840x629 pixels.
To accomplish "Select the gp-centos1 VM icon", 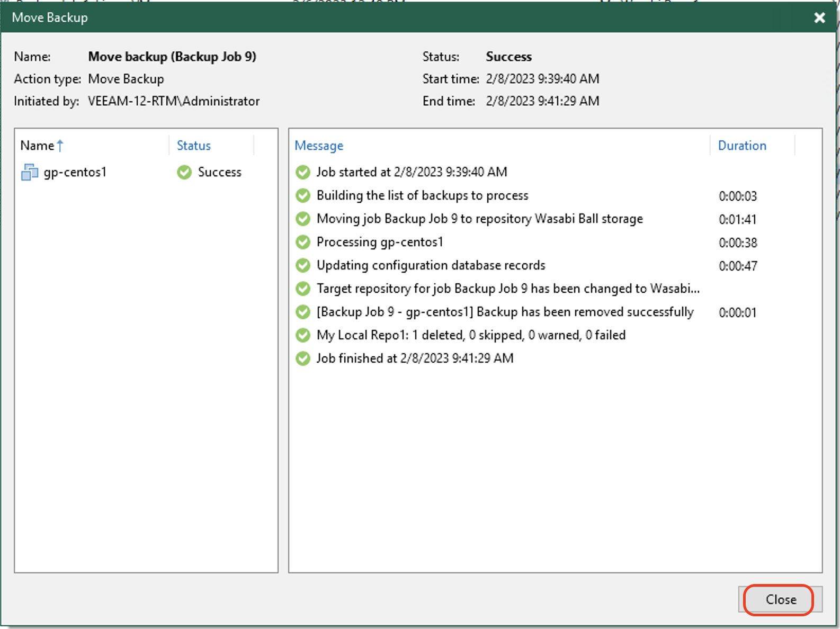I will [30, 172].
